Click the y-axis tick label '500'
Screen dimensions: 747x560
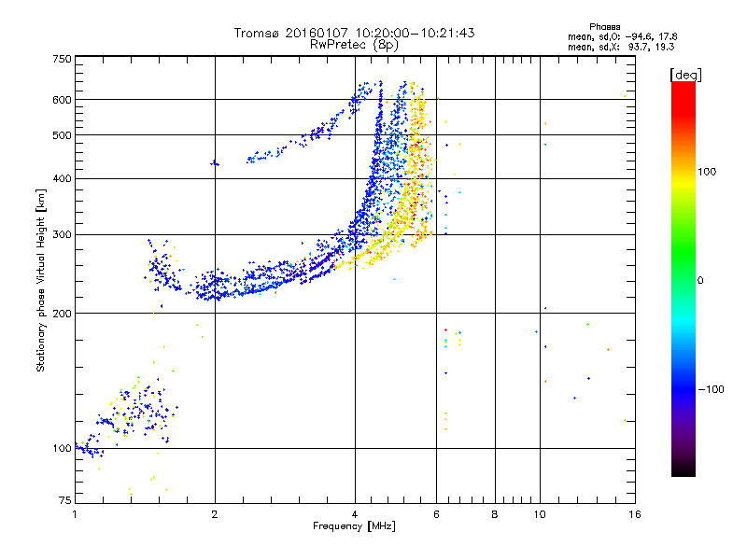[x=62, y=135]
